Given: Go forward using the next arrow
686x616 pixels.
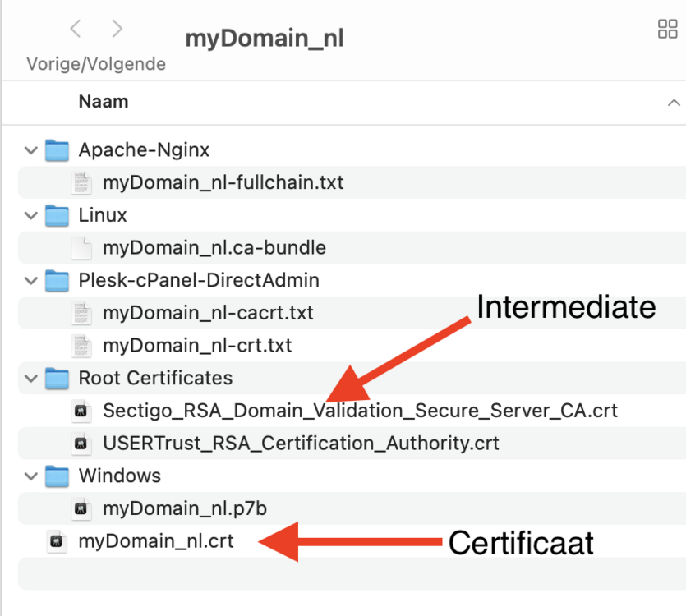Looking at the screenshot, I should pyautogui.click(x=117, y=30).
